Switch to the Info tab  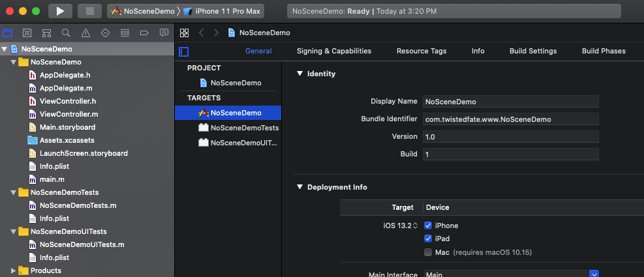[x=478, y=51]
